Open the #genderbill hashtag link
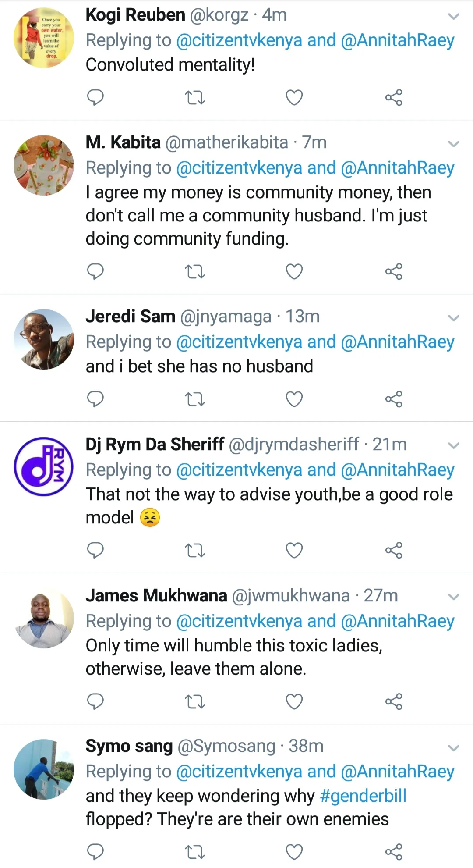This screenshot has width=473, height=868. [363, 796]
